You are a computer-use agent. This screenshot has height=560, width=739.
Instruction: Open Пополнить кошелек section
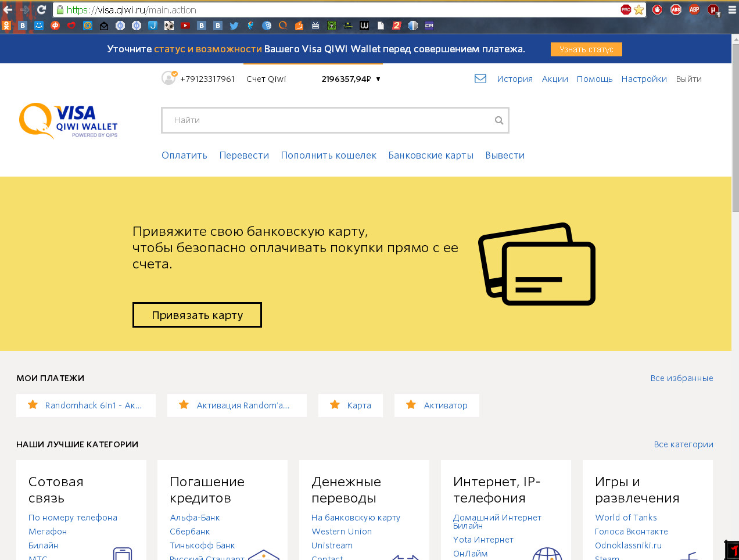[x=329, y=155]
